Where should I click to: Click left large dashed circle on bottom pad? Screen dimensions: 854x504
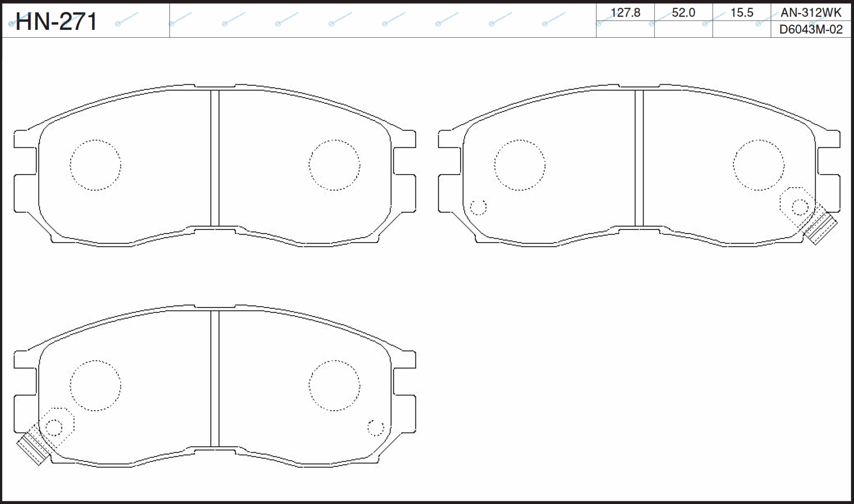[x=95, y=385]
